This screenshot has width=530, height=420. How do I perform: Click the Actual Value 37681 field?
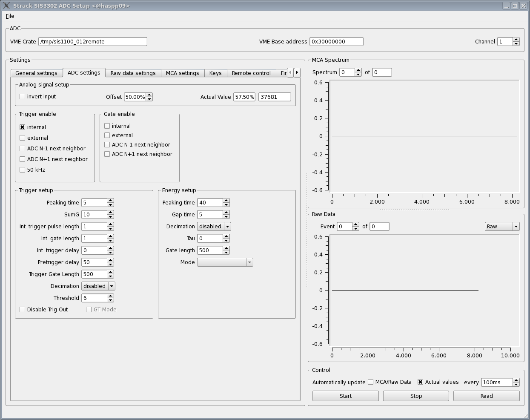[275, 97]
